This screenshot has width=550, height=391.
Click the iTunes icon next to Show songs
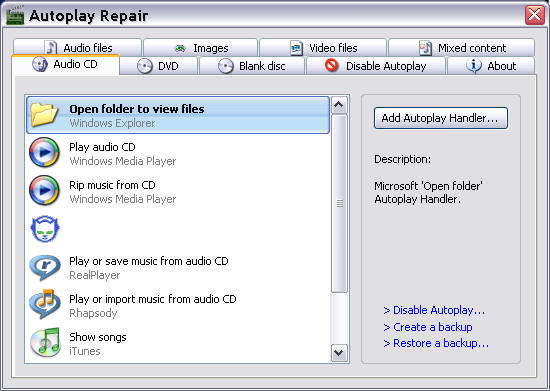pyautogui.click(x=45, y=342)
